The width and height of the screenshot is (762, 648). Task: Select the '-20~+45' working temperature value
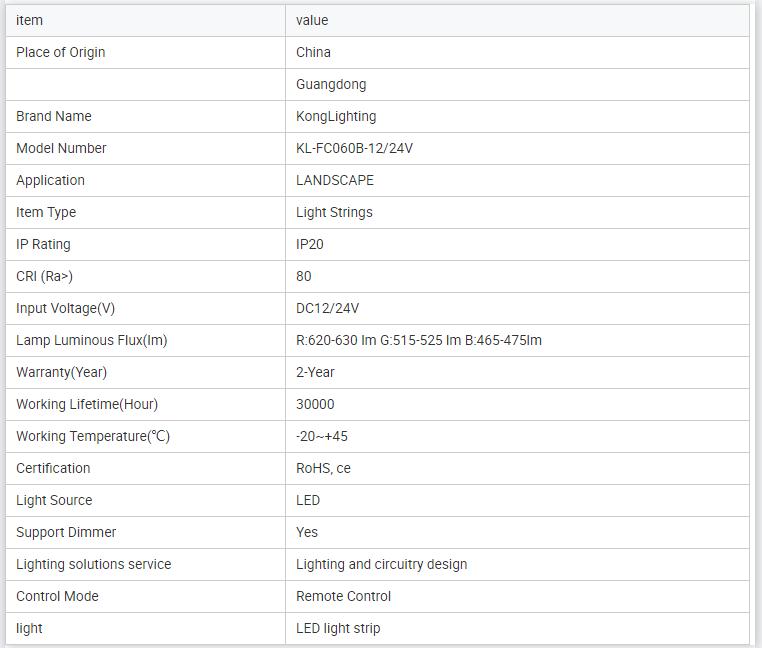coord(322,436)
